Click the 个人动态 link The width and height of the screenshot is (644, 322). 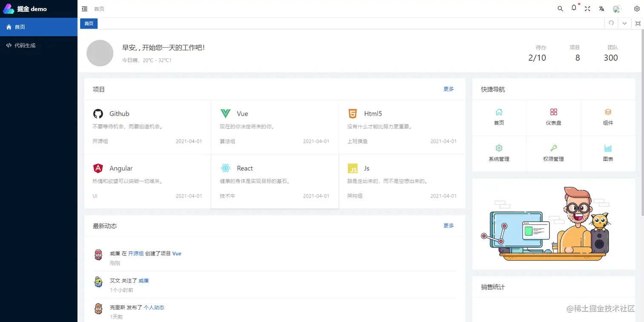pyautogui.click(x=154, y=308)
